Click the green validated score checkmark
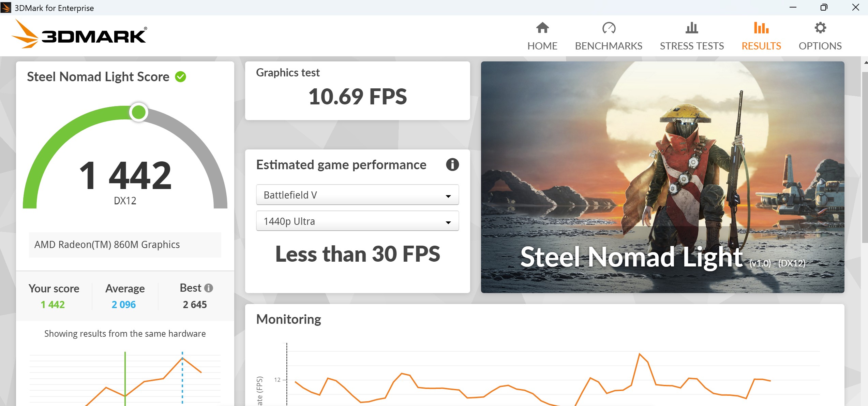868x406 pixels. tap(181, 77)
